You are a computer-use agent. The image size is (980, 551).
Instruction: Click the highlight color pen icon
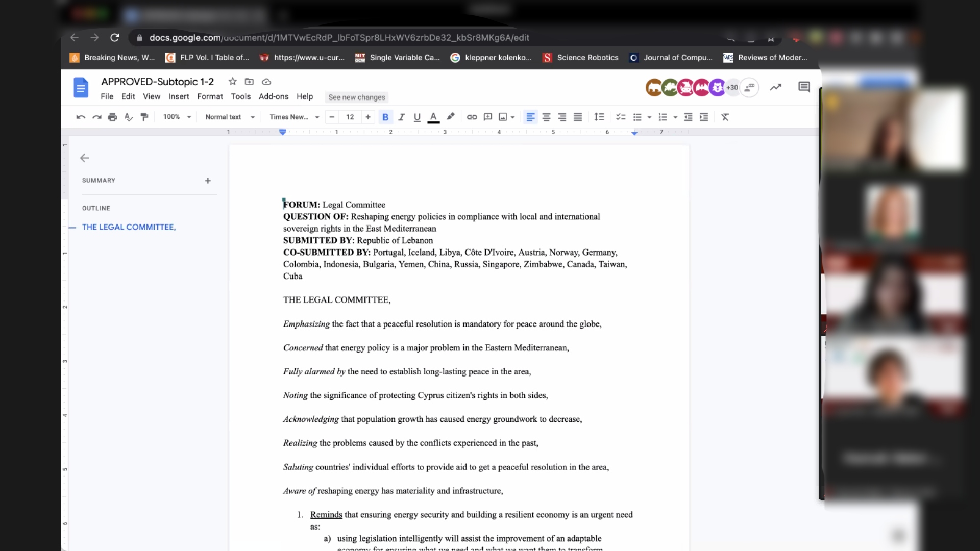tap(450, 117)
